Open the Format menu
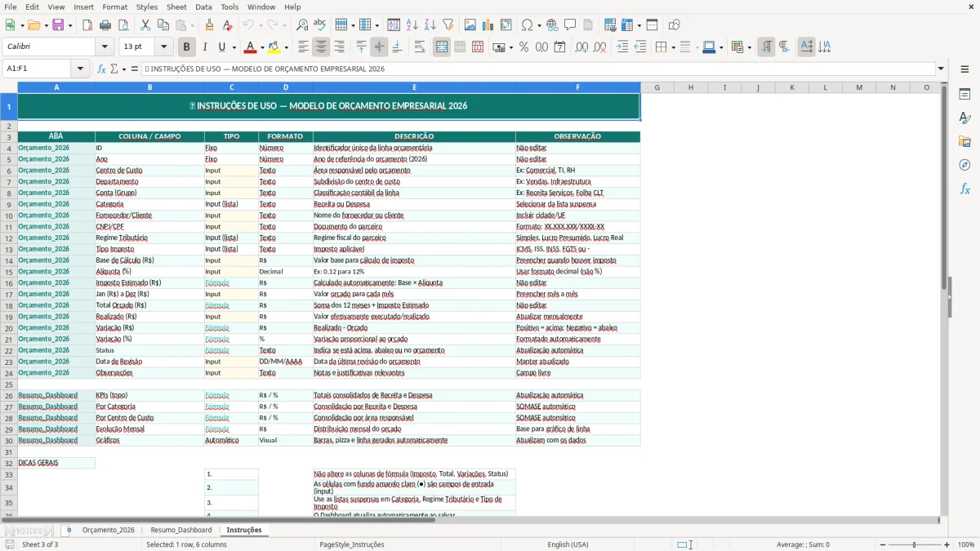The height and width of the screenshot is (551, 980). click(x=114, y=7)
